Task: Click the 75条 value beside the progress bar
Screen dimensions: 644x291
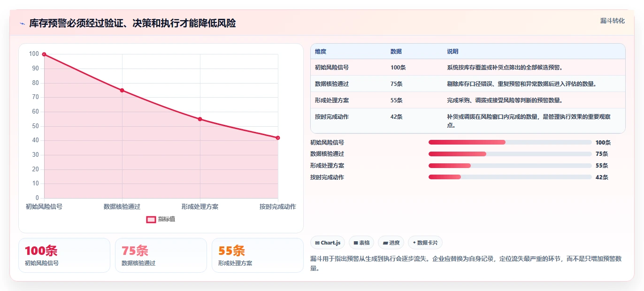Action: pyautogui.click(x=602, y=154)
